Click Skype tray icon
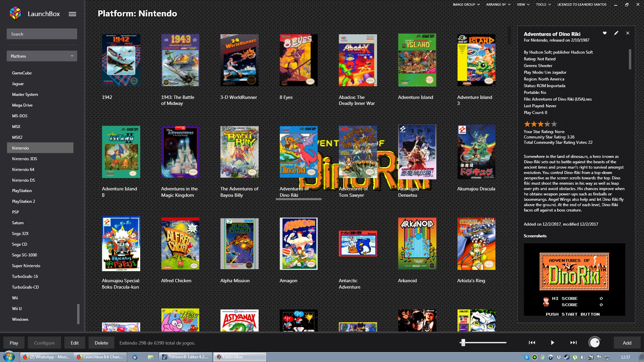Image resolution: width=644 pixels, height=362 pixels. [x=527, y=357]
